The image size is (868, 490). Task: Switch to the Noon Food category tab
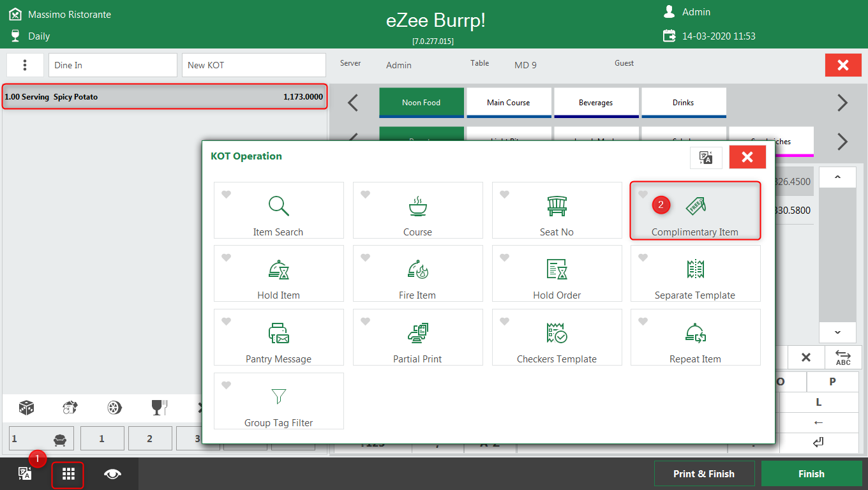point(421,103)
